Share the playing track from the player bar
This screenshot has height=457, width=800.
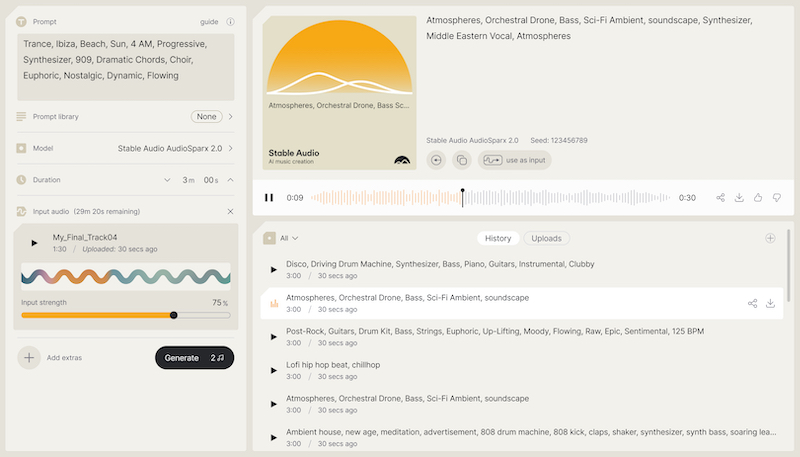(720, 197)
